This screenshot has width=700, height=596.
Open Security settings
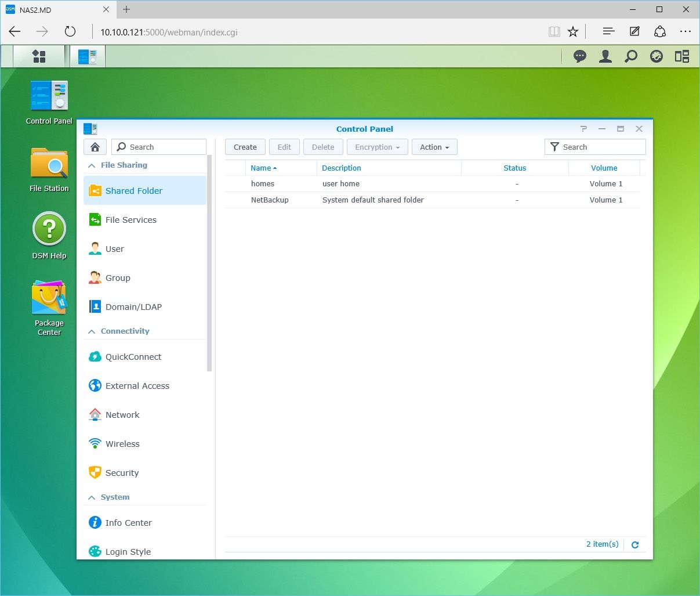point(145,472)
